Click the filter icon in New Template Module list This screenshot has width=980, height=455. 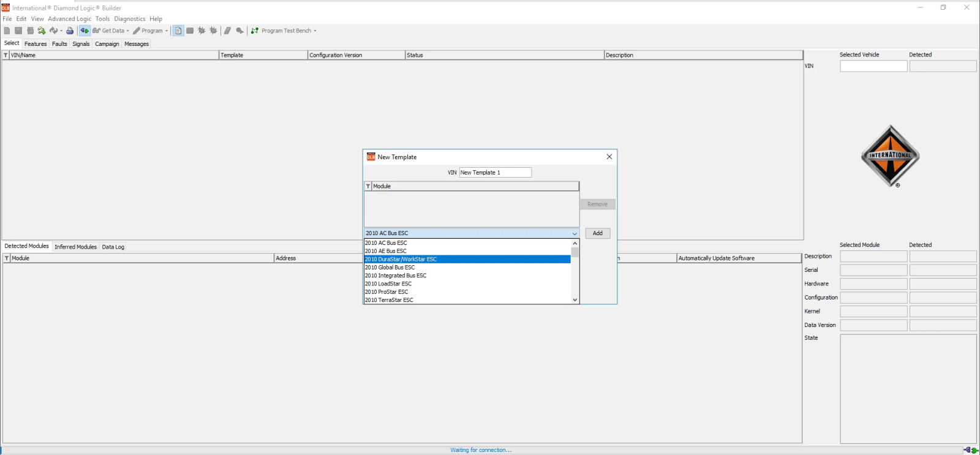(x=368, y=186)
